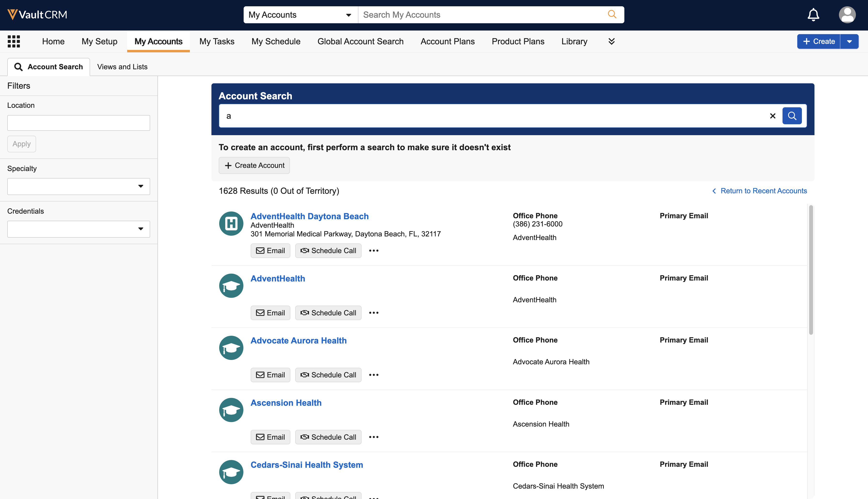Click the Create Account button

point(254,165)
